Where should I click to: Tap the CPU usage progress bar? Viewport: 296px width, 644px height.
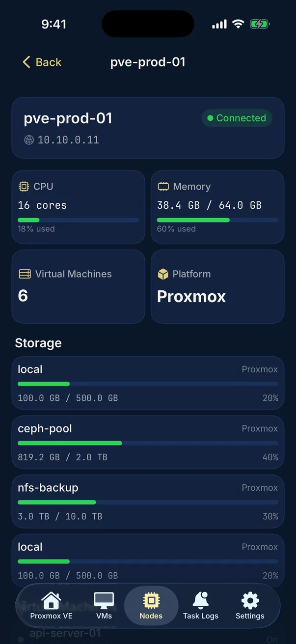tap(79, 220)
